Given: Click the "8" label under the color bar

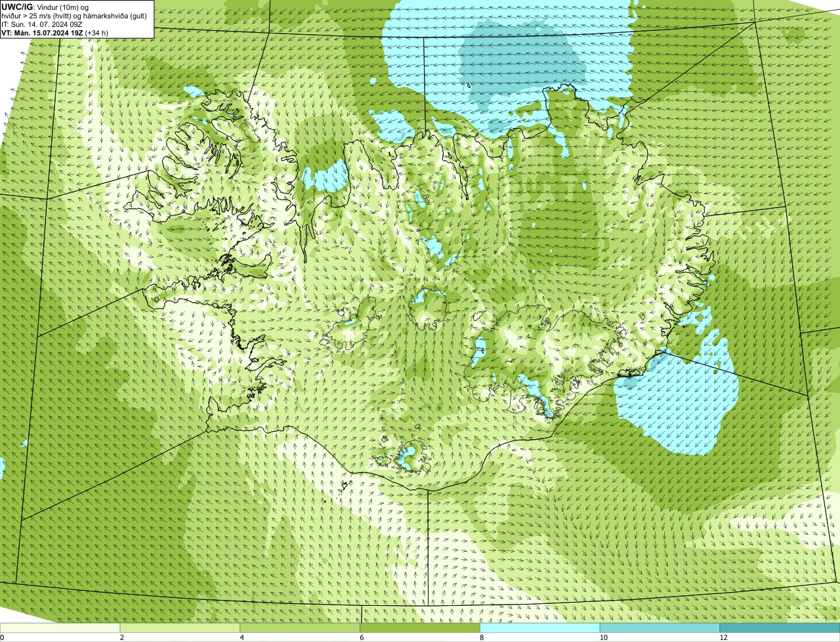Looking at the screenshot, I should pos(482,637).
